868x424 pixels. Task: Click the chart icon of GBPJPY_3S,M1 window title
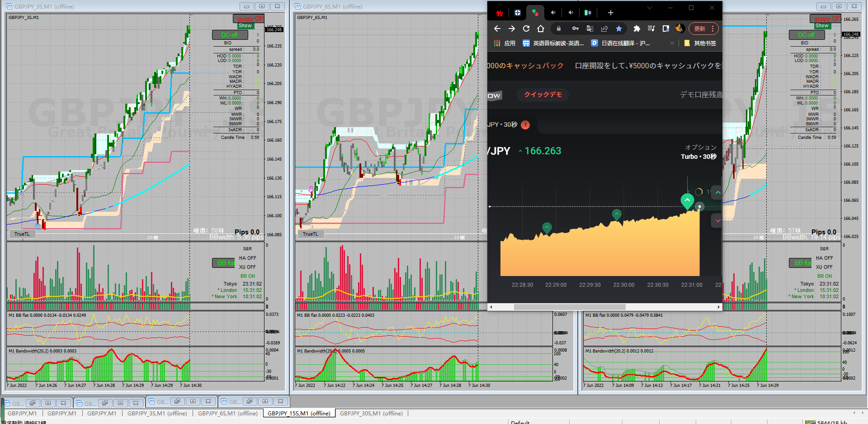coord(9,6)
